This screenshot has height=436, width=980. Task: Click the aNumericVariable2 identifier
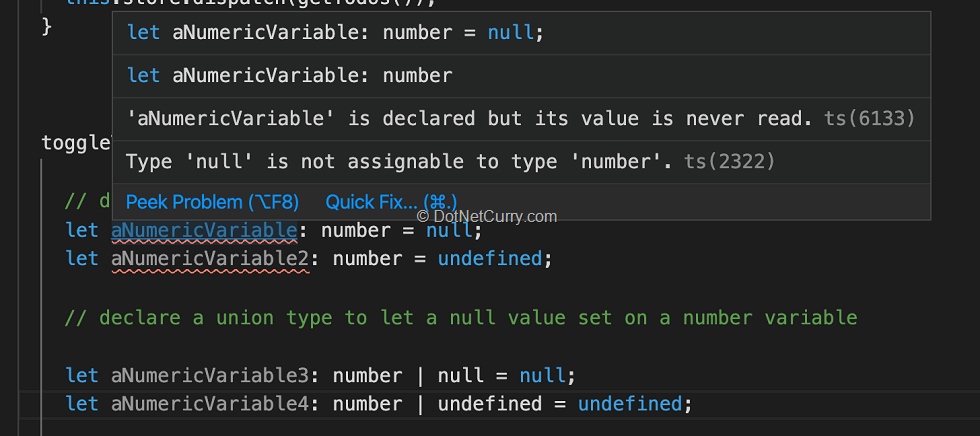click(x=210, y=259)
